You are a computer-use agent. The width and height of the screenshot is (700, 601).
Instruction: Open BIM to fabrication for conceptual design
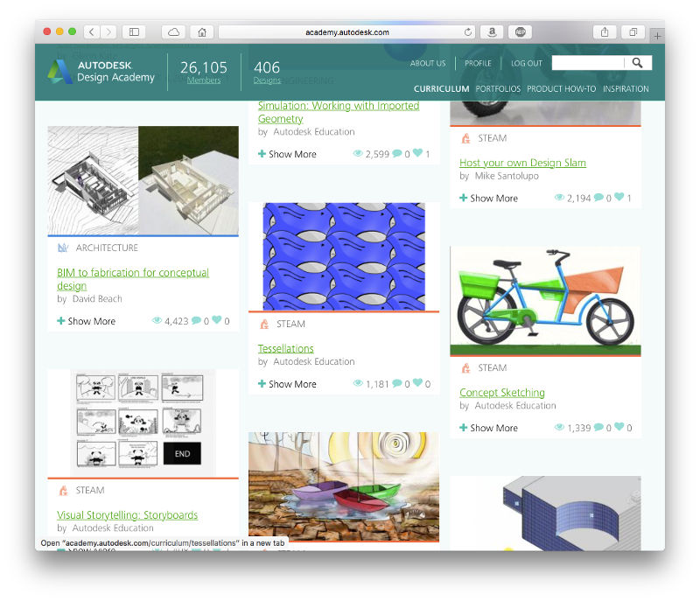tap(133, 279)
